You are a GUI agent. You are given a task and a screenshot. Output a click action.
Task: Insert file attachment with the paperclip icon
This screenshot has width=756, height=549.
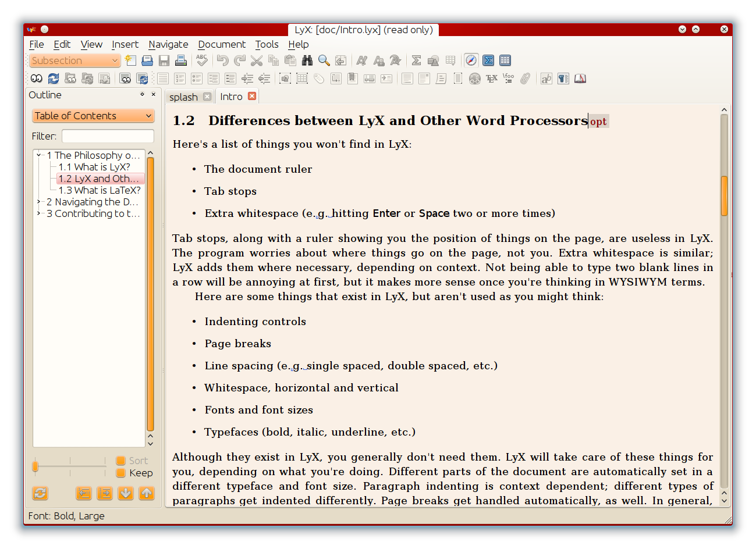[526, 79]
